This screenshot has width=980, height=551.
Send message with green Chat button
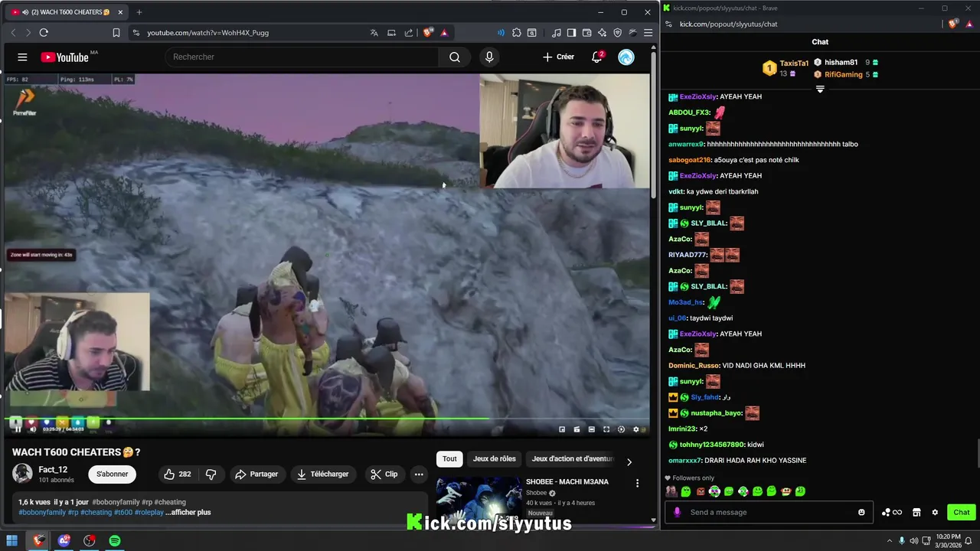point(962,513)
